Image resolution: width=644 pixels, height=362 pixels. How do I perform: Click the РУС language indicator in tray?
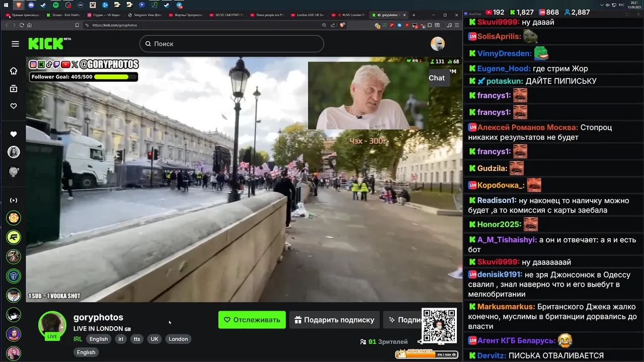621,5
